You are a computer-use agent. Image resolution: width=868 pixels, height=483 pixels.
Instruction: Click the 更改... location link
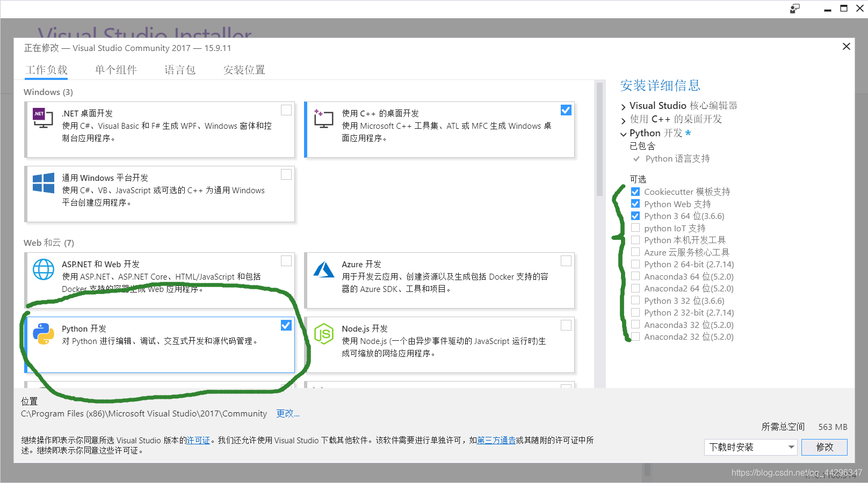288,413
